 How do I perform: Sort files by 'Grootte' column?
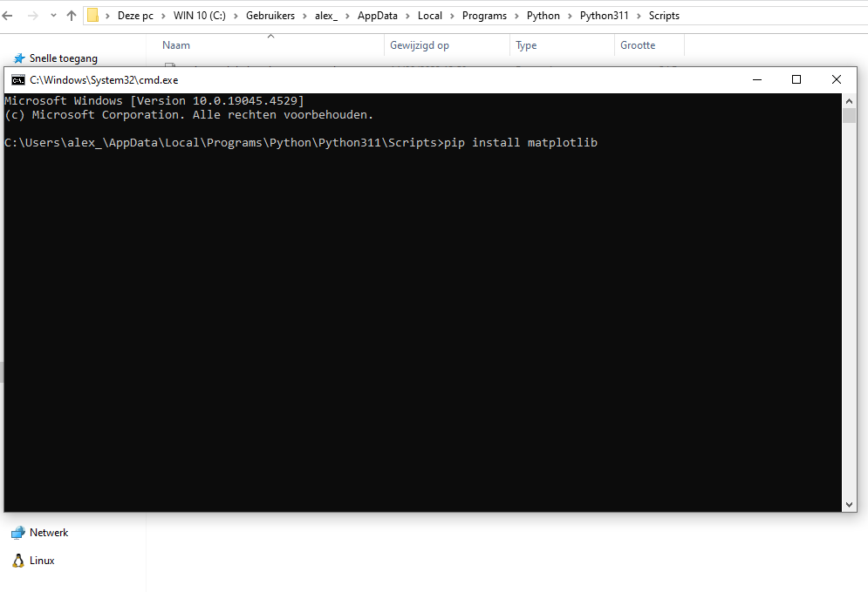pos(649,45)
